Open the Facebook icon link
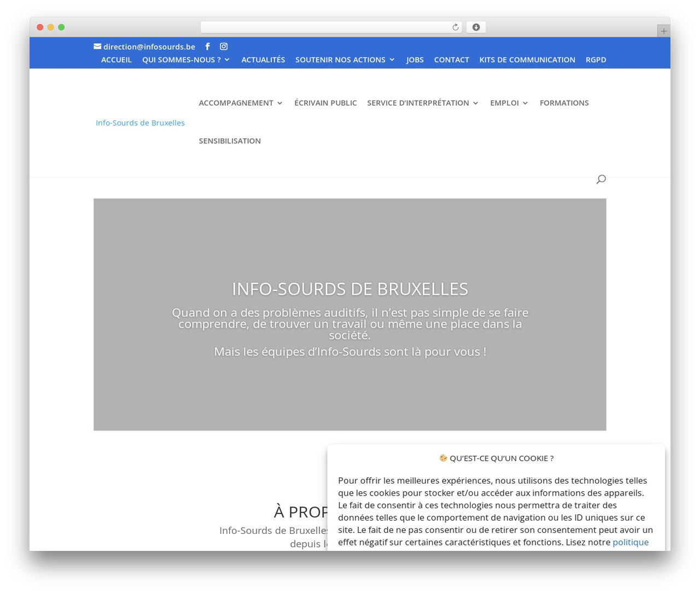Image resolution: width=700 pixels, height=593 pixels. 207,46
